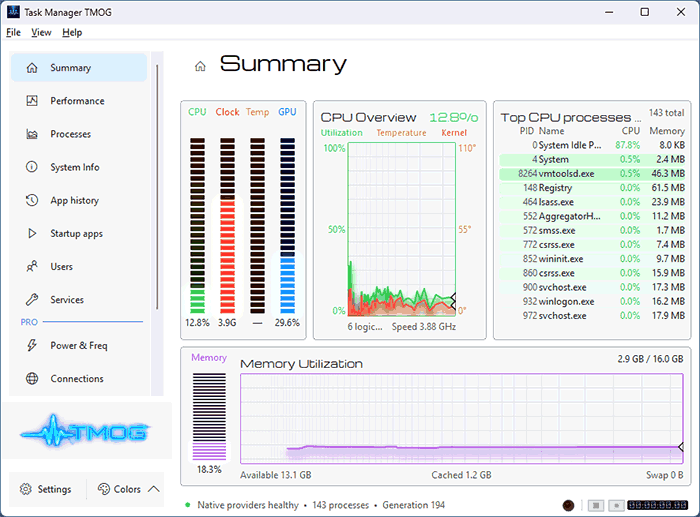Select the System Idle P... process row
This screenshot has height=517, width=700.
[x=592, y=145]
